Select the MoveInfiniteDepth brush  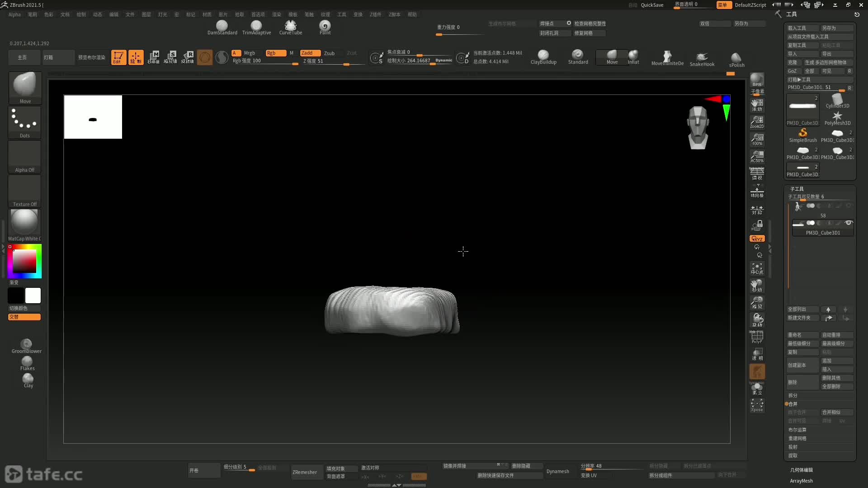coord(667,58)
